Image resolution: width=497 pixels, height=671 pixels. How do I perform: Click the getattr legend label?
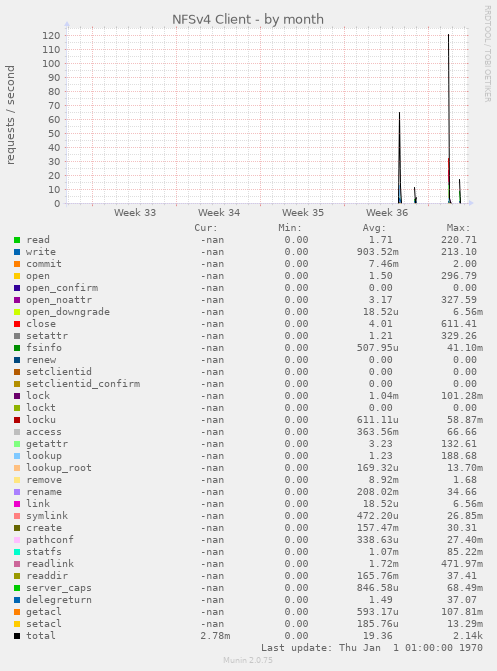tap(47, 444)
